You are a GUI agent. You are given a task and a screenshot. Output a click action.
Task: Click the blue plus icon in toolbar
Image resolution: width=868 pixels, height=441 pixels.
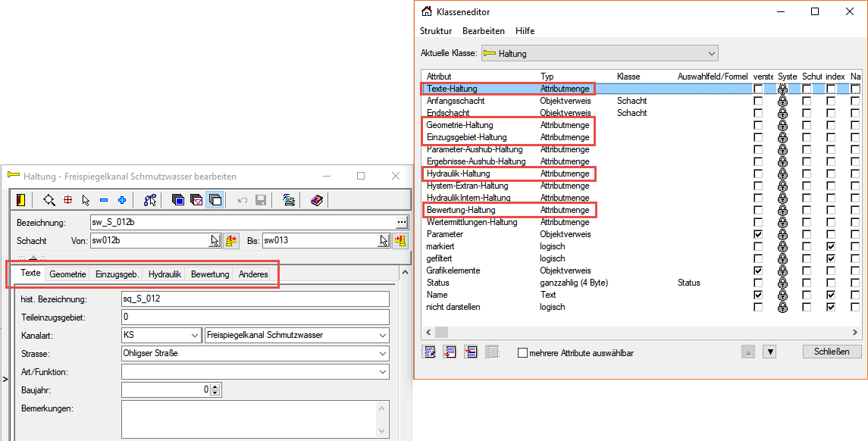[x=121, y=200]
